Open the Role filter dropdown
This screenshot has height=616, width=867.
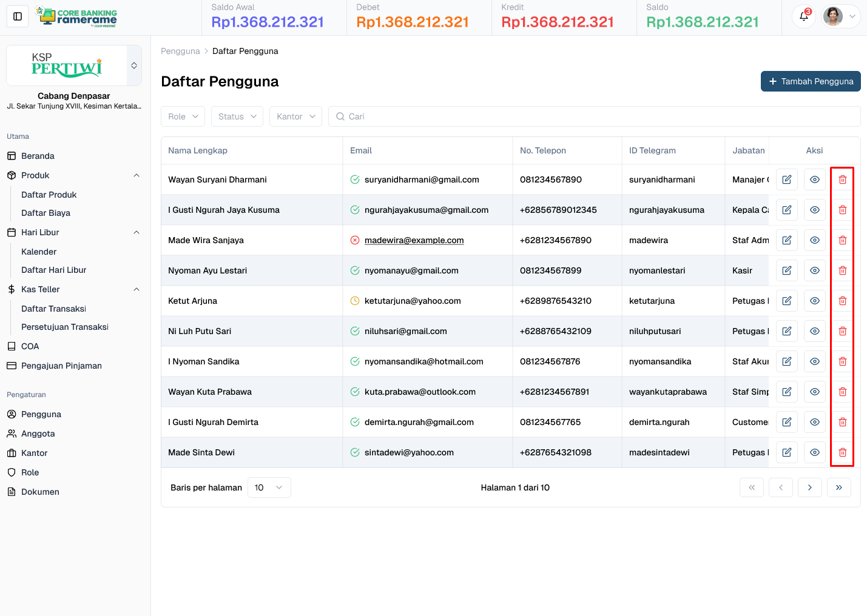pyautogui.click(x=183, y=116)
